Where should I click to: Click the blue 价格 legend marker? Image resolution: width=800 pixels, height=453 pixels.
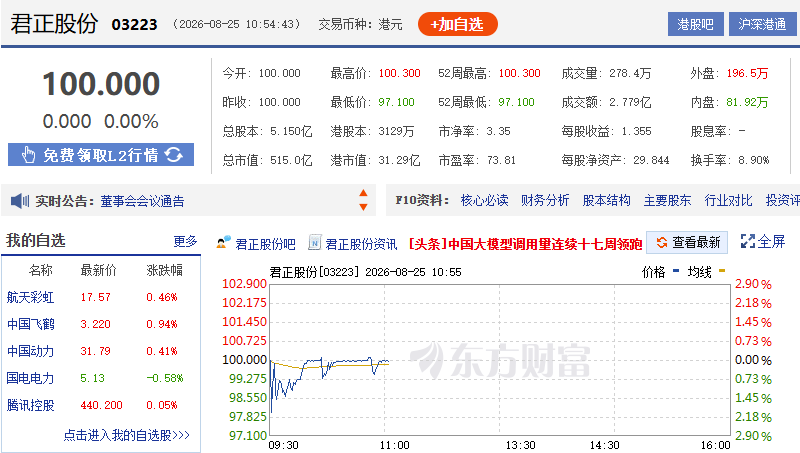676,271
